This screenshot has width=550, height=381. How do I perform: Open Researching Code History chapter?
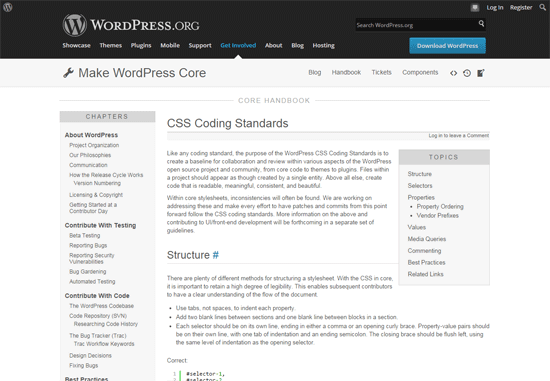(x=106, y=324)
